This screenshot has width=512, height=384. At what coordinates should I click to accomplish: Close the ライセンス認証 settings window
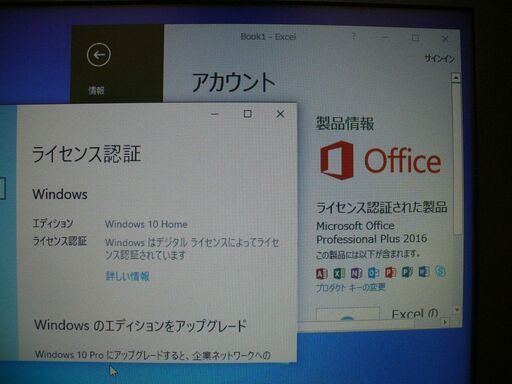(280, 114)
